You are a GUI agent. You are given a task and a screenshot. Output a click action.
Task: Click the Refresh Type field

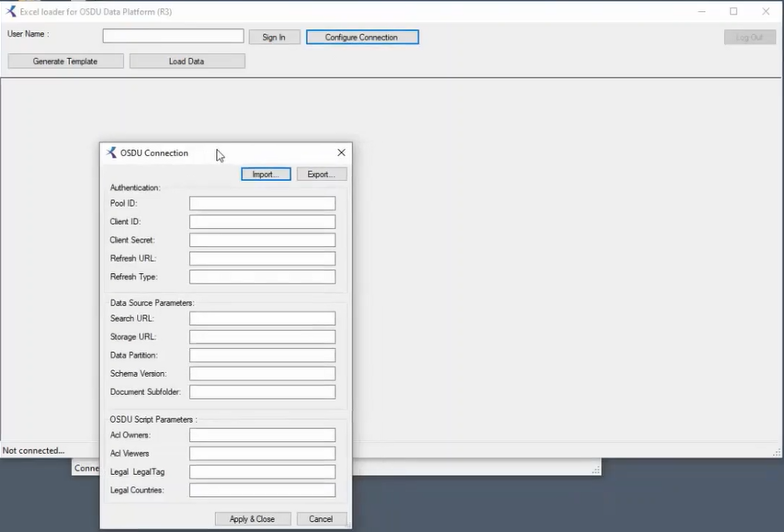point(263,277)
